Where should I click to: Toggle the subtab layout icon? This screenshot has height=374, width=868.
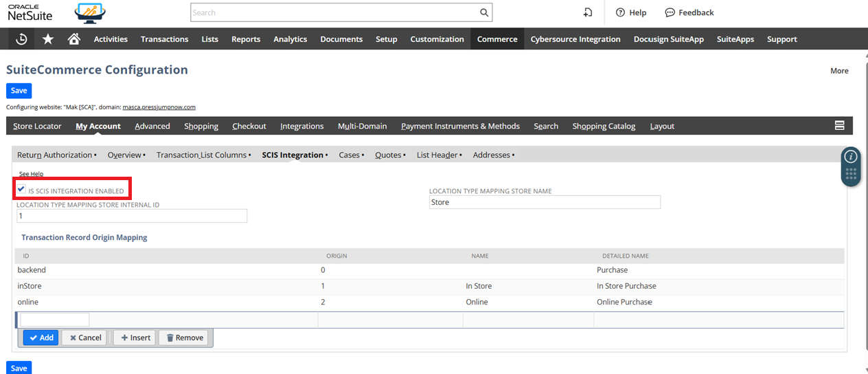(839, 125)
